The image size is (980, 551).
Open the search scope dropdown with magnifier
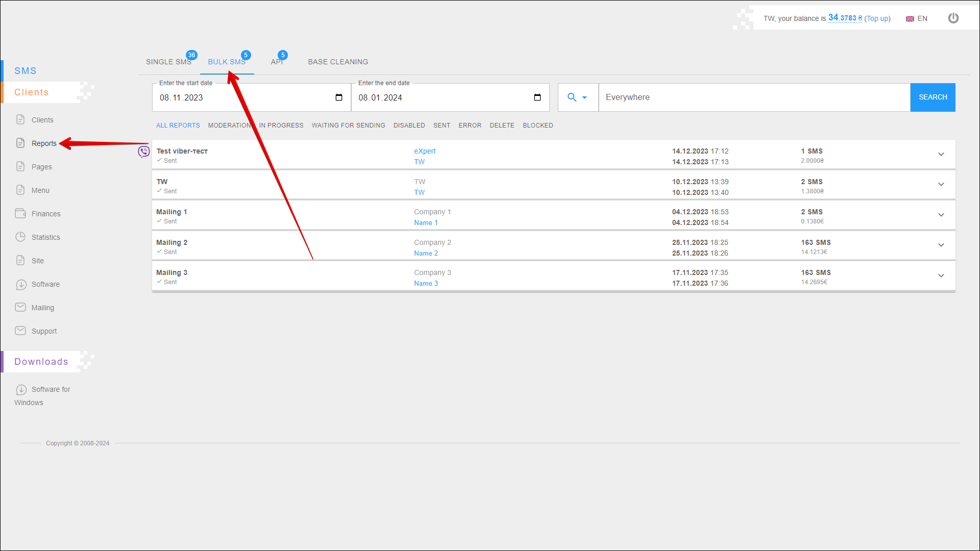click(577, 97)
